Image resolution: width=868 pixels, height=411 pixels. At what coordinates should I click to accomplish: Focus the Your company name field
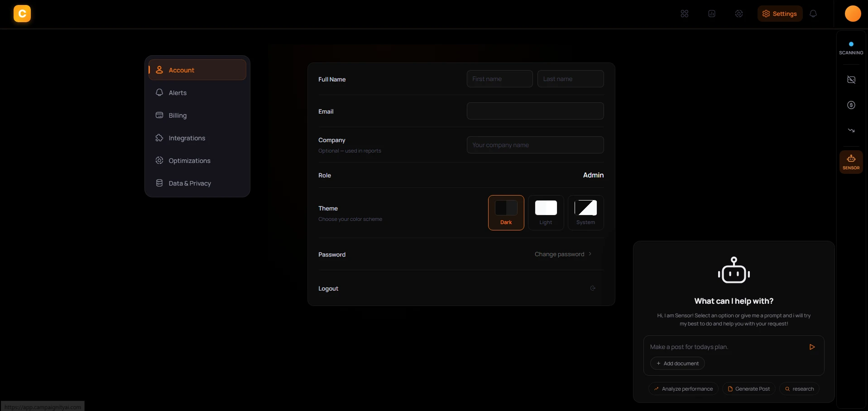click(x=535, y=145)
